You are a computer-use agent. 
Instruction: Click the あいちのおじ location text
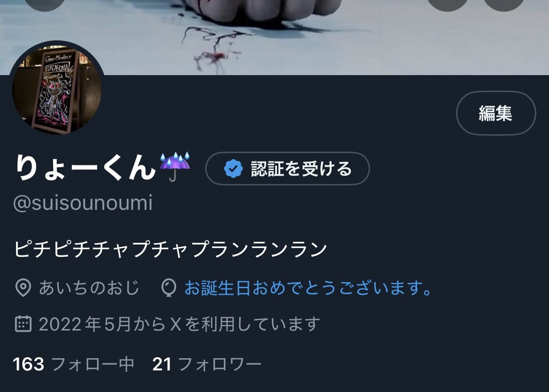pyautogui.click(x=89, y=288)
